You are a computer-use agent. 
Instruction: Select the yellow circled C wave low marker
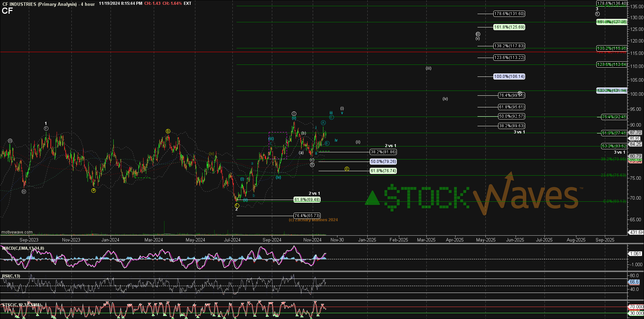237,205
